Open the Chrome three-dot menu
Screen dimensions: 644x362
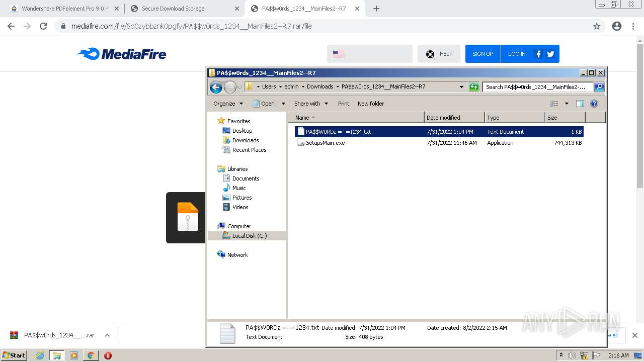pos(633,26)
